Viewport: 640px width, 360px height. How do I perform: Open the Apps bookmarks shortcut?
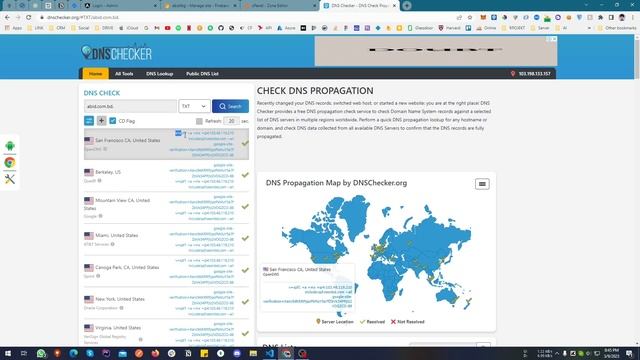click(x=13, y=28)
